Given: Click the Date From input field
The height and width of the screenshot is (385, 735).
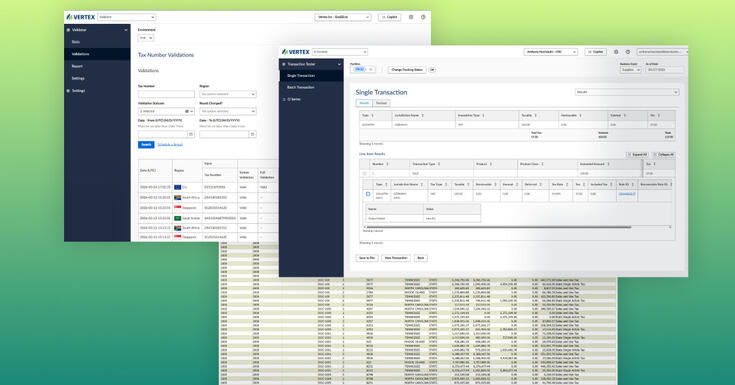Looking at the screenshot, I should (x=162, y=134).
